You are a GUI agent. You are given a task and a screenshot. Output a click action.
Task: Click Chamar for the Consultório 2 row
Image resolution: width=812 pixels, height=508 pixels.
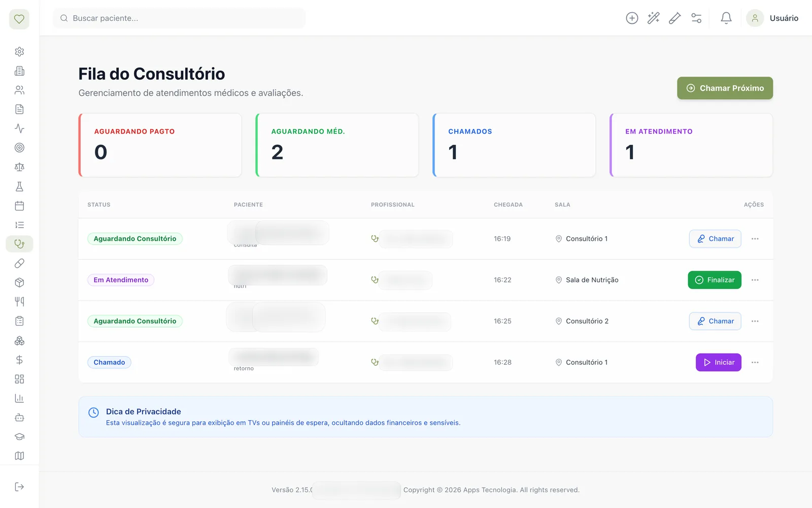715,321
